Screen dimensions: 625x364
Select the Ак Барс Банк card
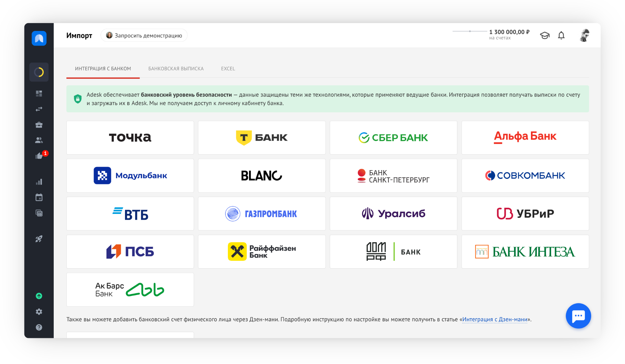coord(130,289)
